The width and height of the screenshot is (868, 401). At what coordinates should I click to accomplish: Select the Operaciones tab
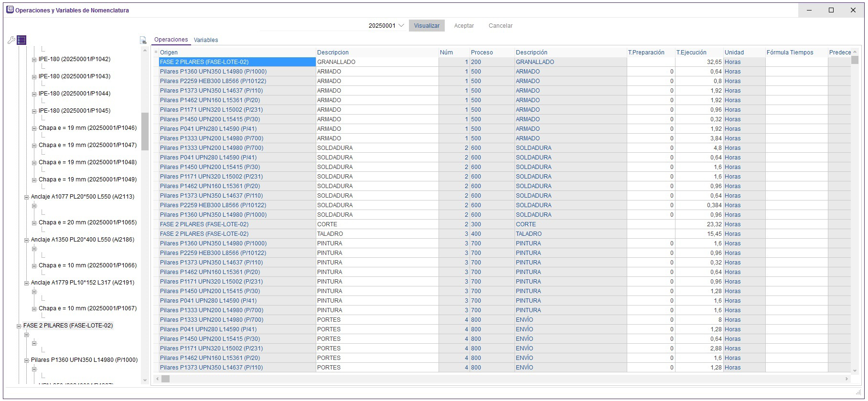tap(171, 40)
